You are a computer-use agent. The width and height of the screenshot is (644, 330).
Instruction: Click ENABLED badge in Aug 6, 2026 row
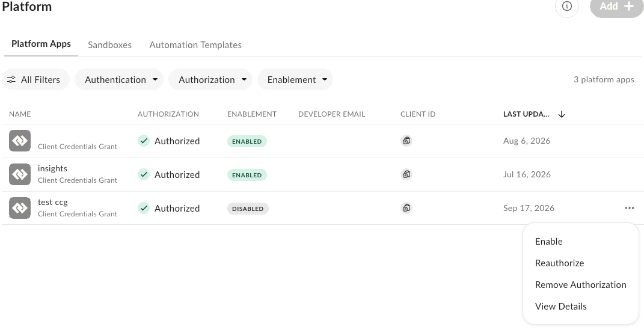coord(247,141)
